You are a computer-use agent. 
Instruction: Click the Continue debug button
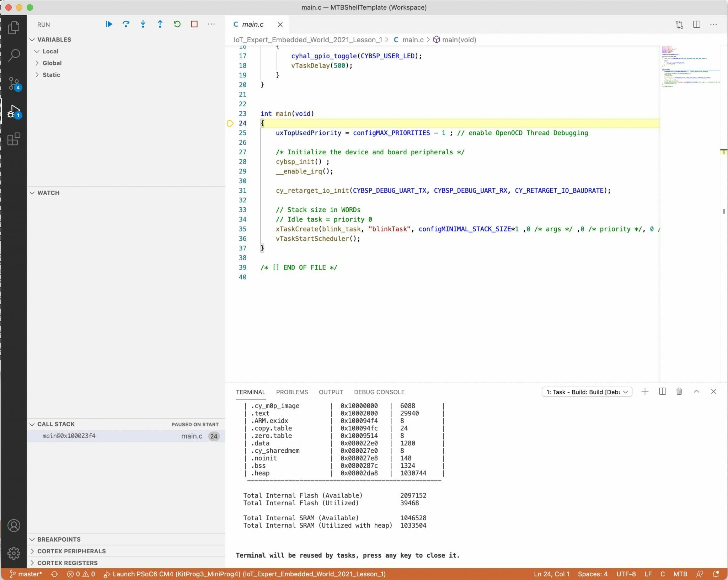pyautogui.click(x=109, y=24)
